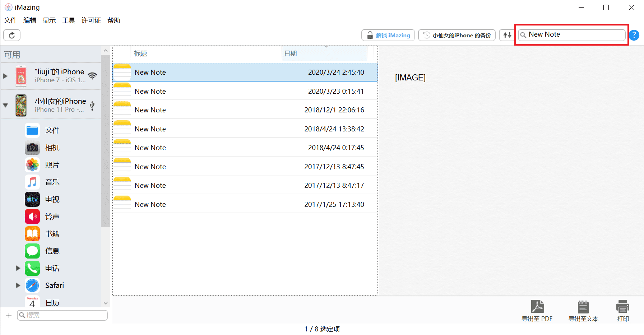Screen dimensions: 644x335
Task: Click the refresh icon in toolbar
Action: pos(12,35)
